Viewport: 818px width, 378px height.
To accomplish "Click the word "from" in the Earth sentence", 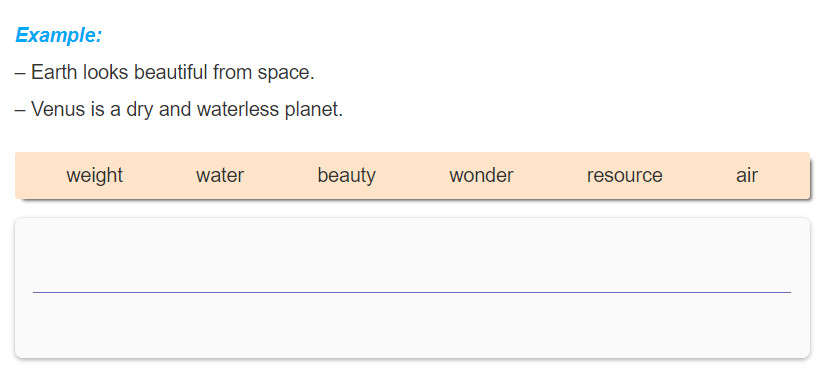I will coord(233,72).
